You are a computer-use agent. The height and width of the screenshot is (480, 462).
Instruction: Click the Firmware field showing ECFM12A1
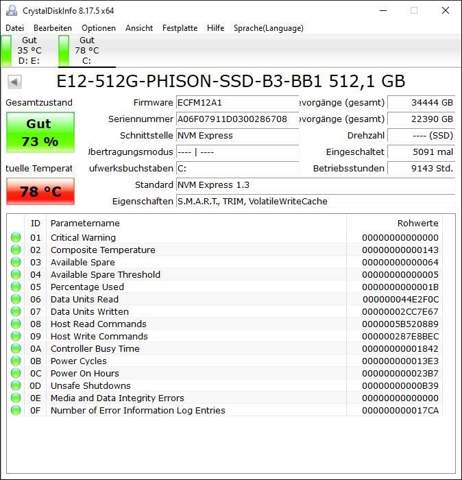[237, 103]
